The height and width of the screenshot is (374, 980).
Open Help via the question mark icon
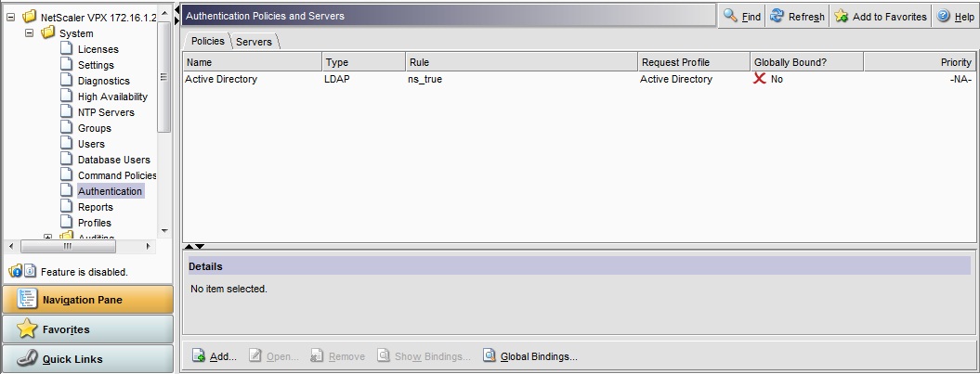[943, 16]
